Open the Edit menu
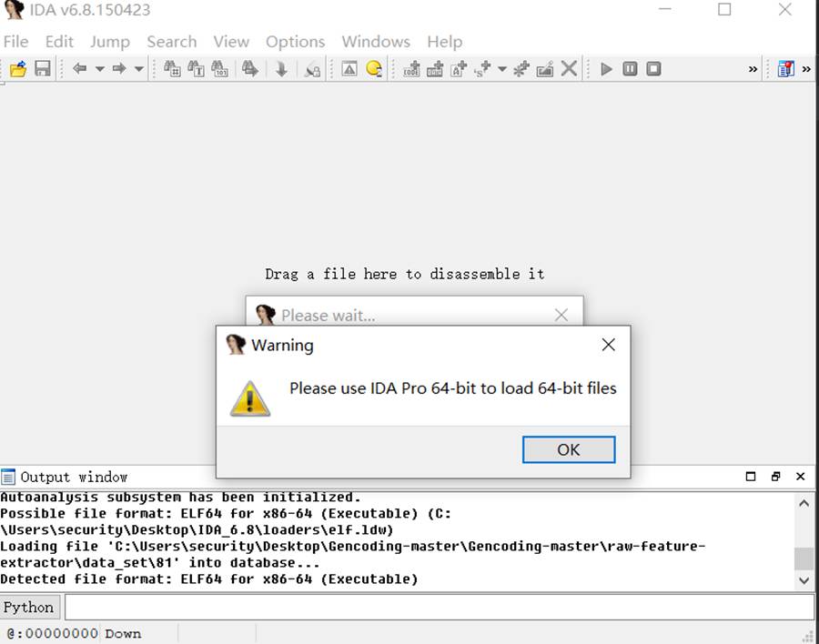Screen dimensions: 819x644 [x=59, y=41]
